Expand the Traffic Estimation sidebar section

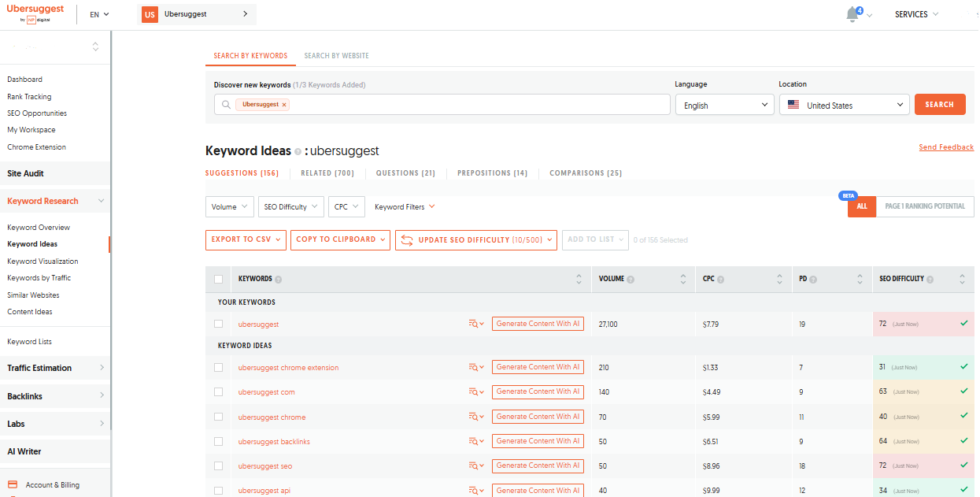(x=55, y=368)
